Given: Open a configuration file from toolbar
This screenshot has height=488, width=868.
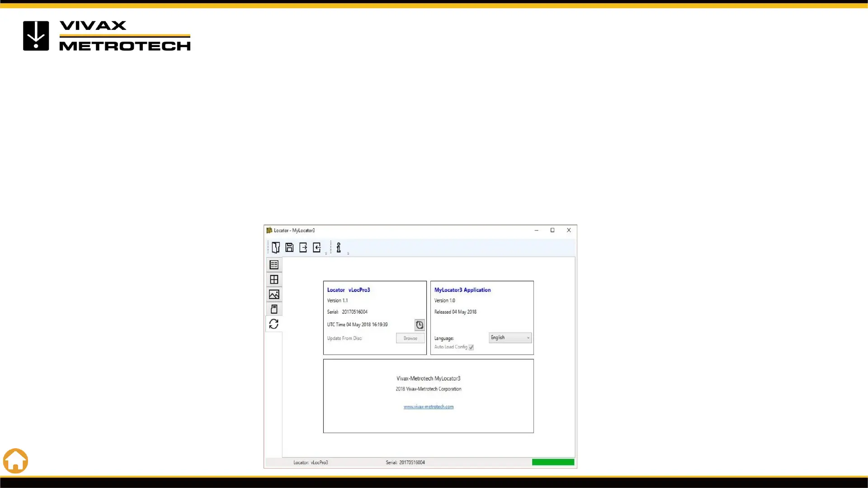Looking at the screenshot, I should click(276, 247).
